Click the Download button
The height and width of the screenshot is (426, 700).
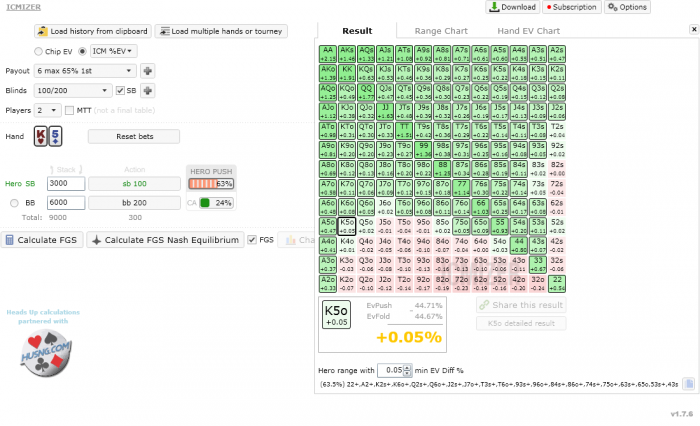512,7
